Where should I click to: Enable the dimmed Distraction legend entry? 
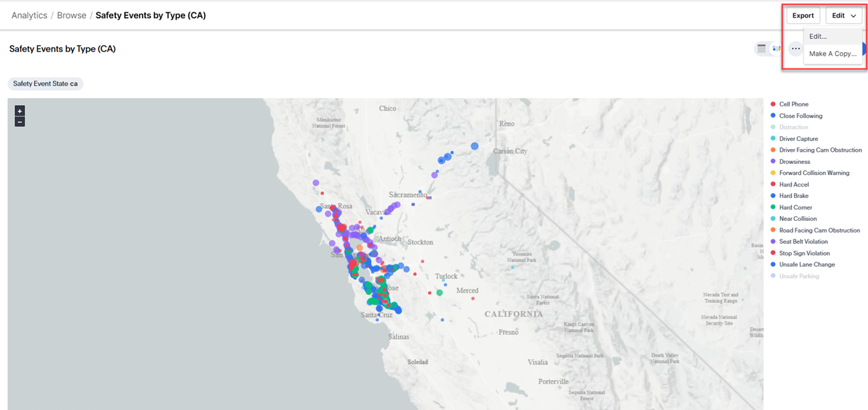789,127
